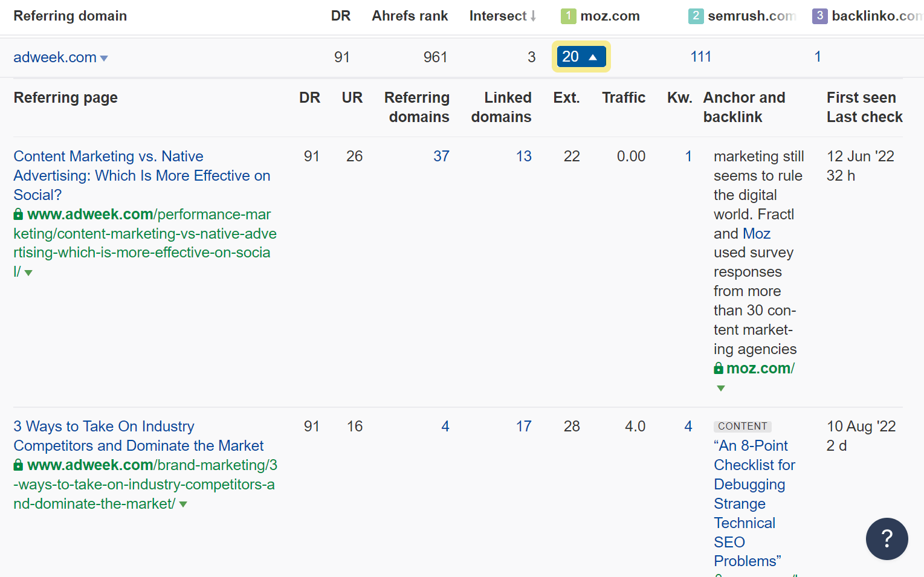
Task: Expand dropdown after 3-ways-to-take-on URL
Action: coord(183,504)
